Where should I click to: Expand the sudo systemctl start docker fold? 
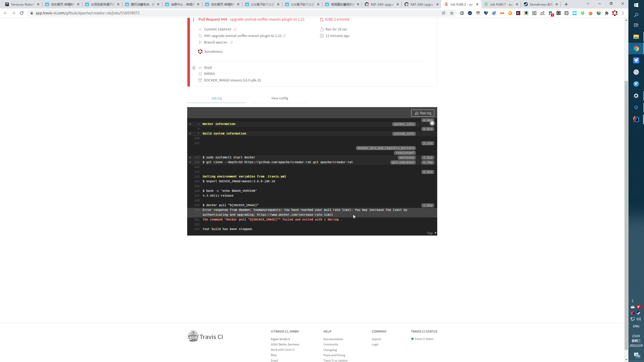(x=190, y=157)
